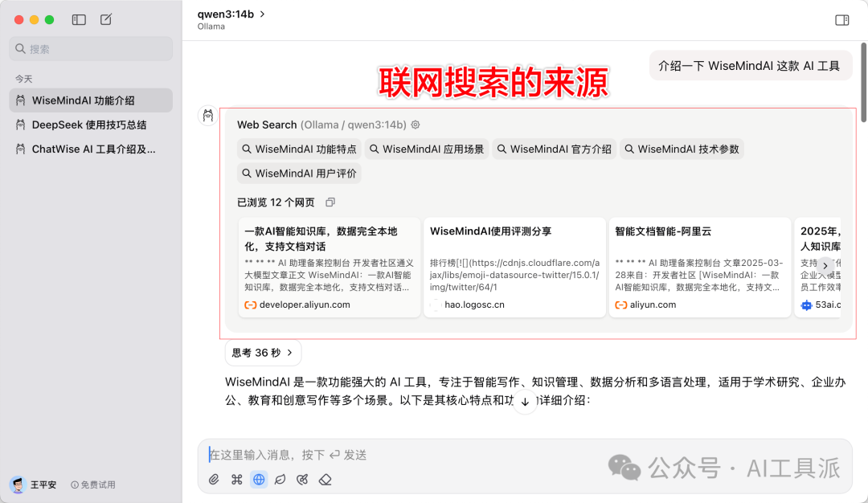The height and width of the screenshot is (503, 868).
Task: Open DeepSeek 使用技巧总结 chat
Action: point(91,125)
